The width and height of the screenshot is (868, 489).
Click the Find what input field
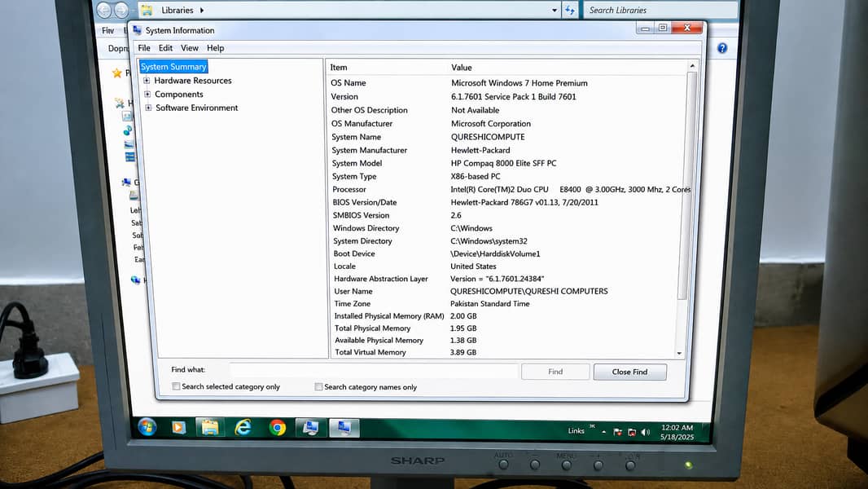pos(374,371)
